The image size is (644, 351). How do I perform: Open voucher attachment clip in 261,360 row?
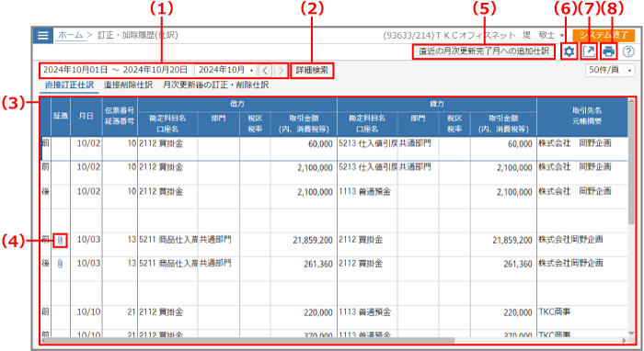point(60,264)
